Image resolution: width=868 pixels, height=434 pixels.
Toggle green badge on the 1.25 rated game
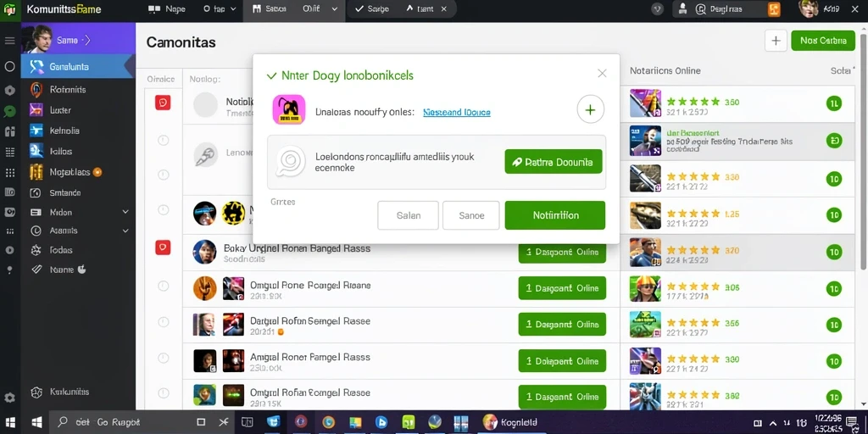(x=834, y=214)
